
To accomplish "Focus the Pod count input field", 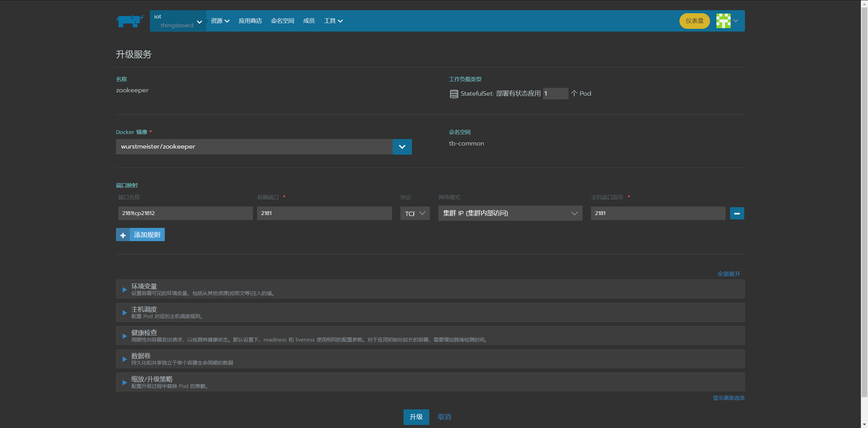I will click(556, 94).
